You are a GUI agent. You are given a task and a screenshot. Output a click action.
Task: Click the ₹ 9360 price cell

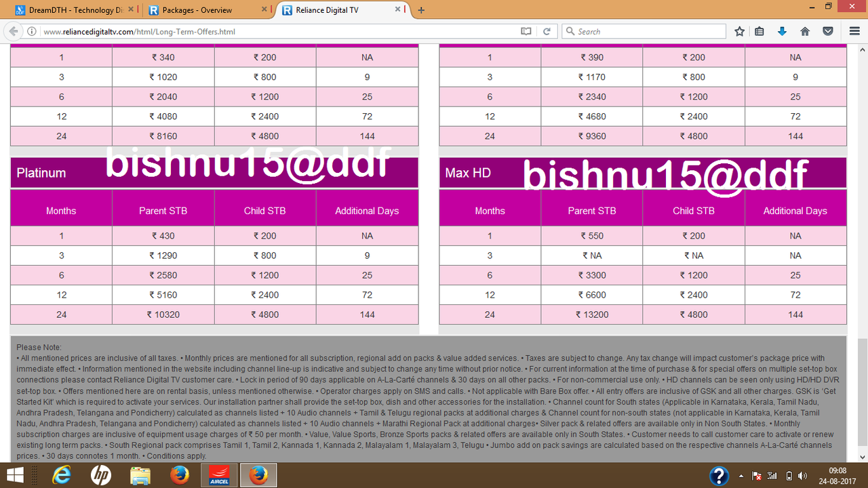pos(592,136)
